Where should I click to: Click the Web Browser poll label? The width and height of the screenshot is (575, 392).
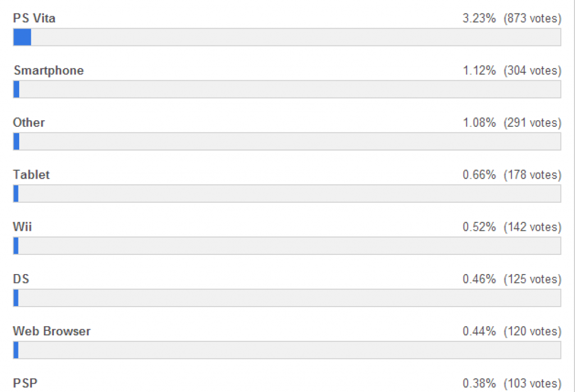point(52,331)
